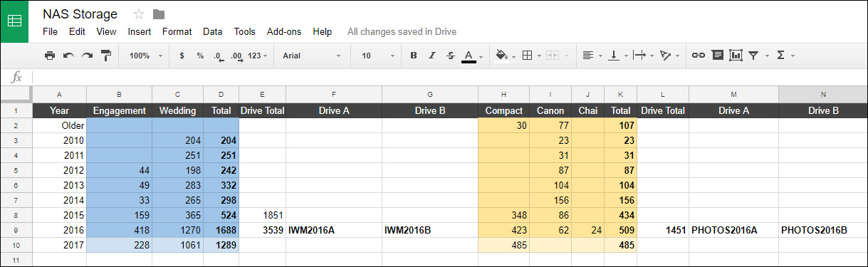
Task: Toggle italic formatting button
Action: coord(432,56)
